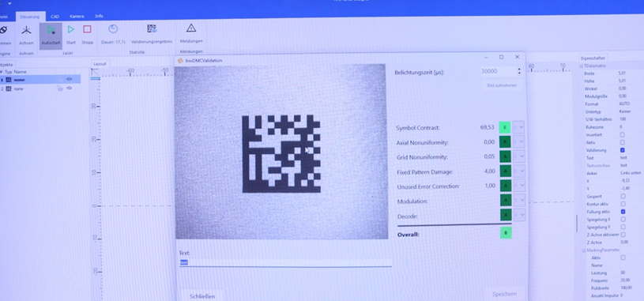Open the Symbol Contrast grade dropdown
Image resolution: width=644 pixels, height=301 pixels.
[519, 127]
